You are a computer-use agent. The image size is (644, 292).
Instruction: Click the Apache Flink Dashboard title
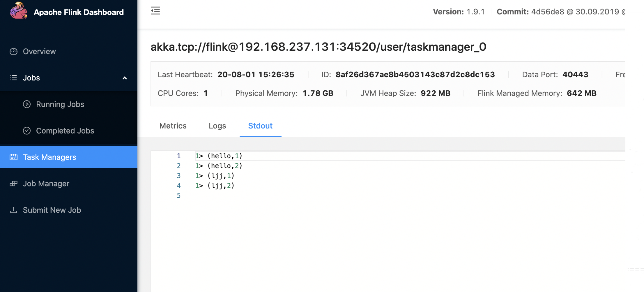click(79, 12)
